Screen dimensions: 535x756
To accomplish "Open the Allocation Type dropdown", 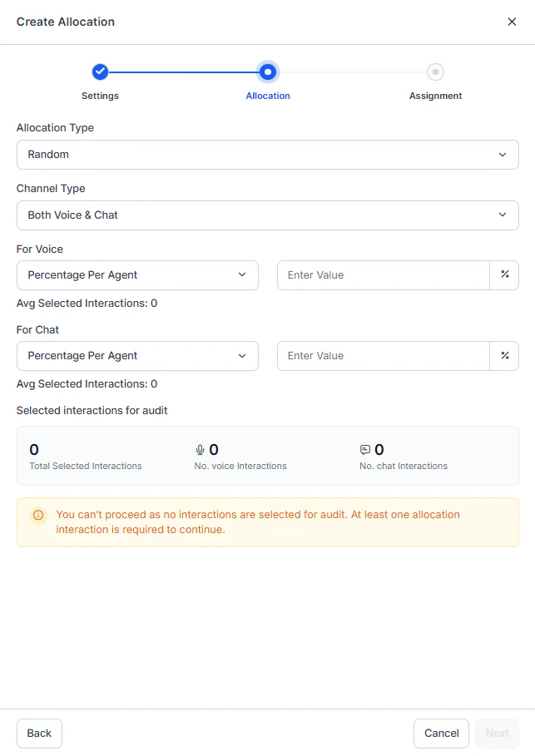I will [x=267, y=155].
